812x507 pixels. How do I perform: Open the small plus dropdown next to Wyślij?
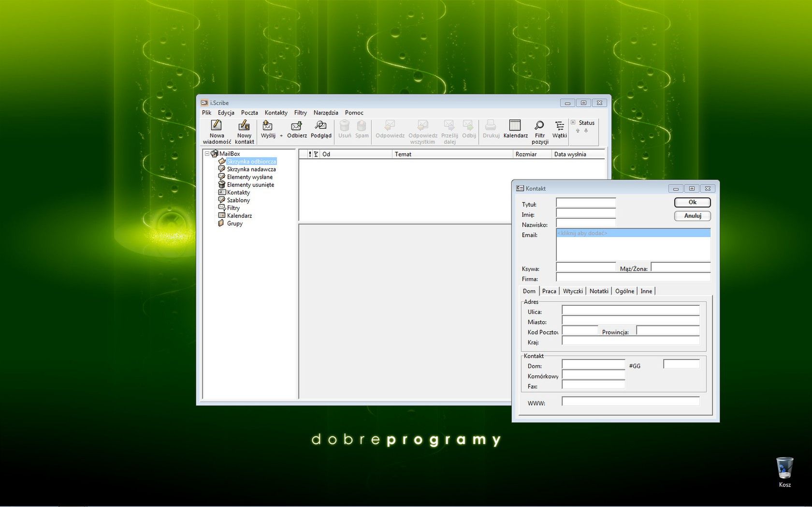(x=281, y=136)
